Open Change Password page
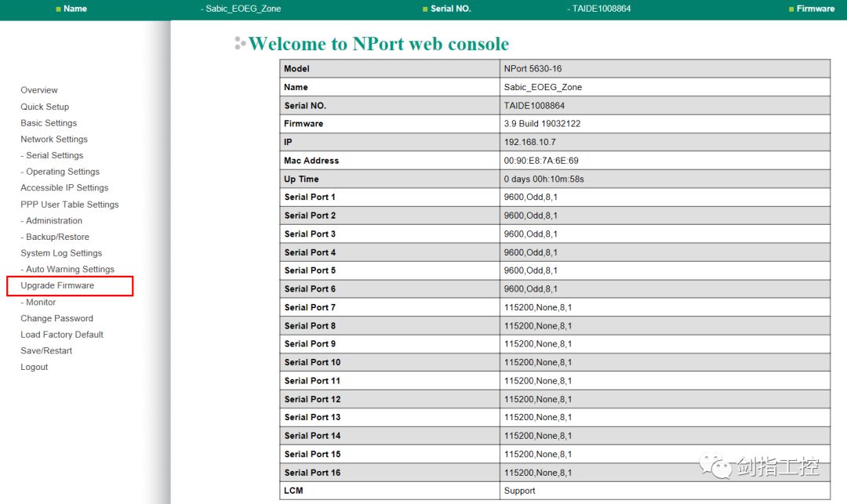The height and width of the screenshot is (504, 847). pyautogui.click(x=56, y=318)
